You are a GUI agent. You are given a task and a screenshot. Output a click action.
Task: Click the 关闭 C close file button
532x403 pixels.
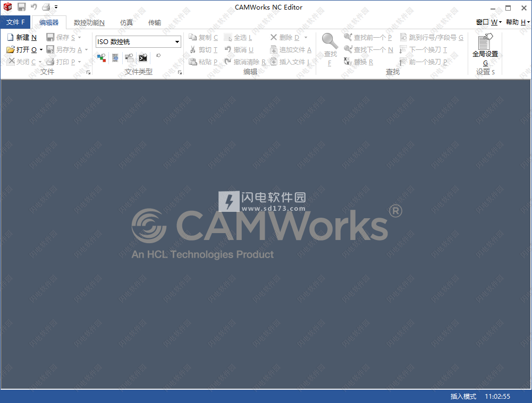[22, 62]
